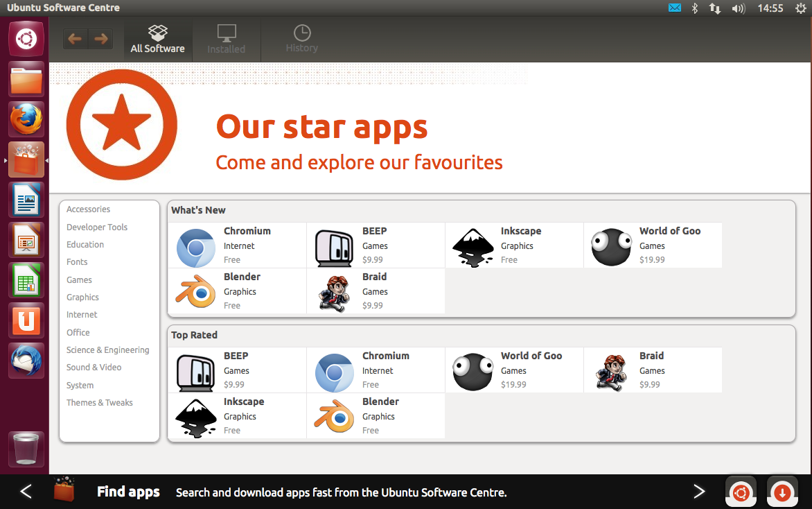Click the Blender icon in Top Rated

pyautogui.click(x=334, y=417)
